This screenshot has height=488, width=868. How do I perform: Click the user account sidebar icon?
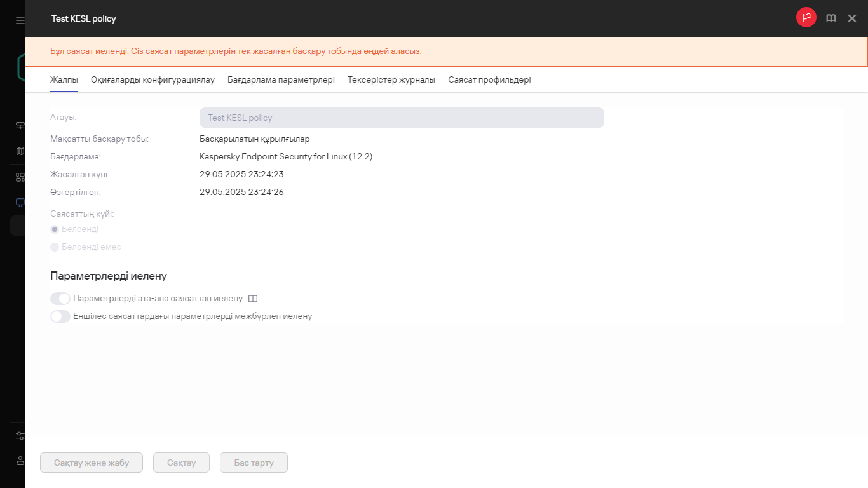click(x=20, y=460)
